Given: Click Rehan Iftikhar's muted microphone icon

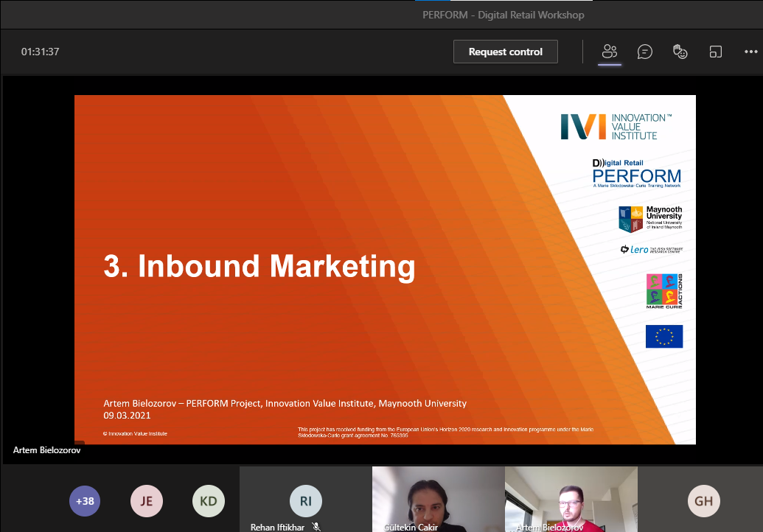Looking at the screenshot, I should click(316, 527).
